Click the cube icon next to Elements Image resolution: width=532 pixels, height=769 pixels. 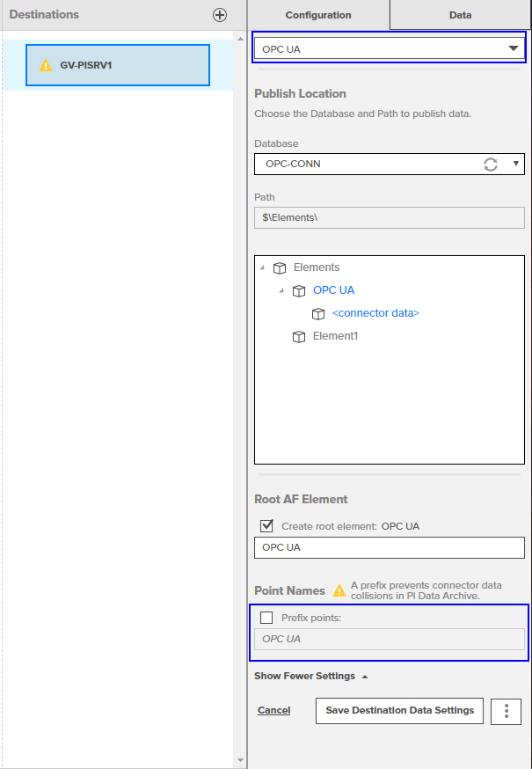[280, 267]
